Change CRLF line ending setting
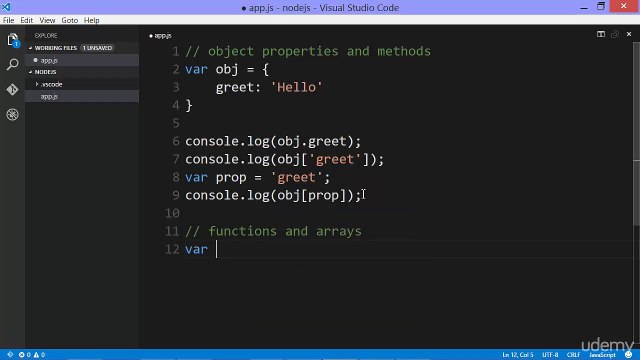Viewport: 640px width, 360px height. [x=573, y=355]
